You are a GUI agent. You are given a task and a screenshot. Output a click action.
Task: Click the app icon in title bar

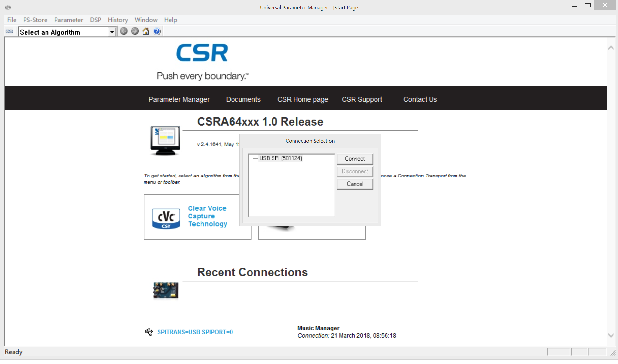tap(8, 7)
